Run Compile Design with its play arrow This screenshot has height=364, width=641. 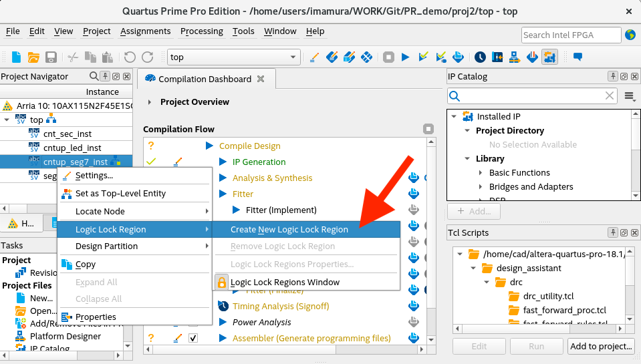pos(209,146)
